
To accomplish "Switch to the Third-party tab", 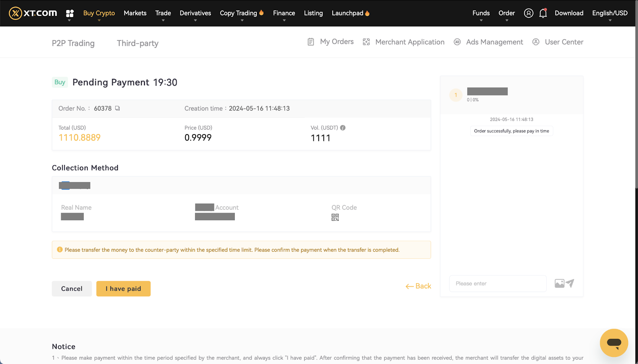I will (138, 43).
